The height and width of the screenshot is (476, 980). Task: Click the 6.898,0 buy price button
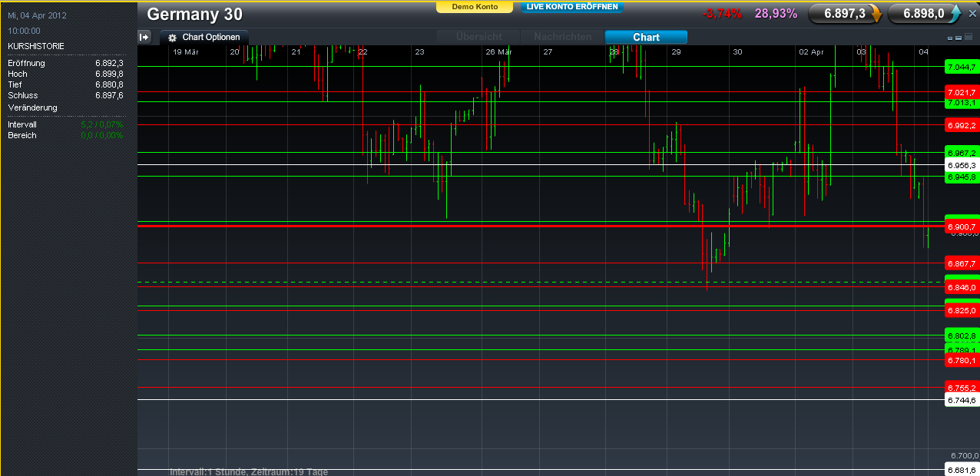[925, 13]
